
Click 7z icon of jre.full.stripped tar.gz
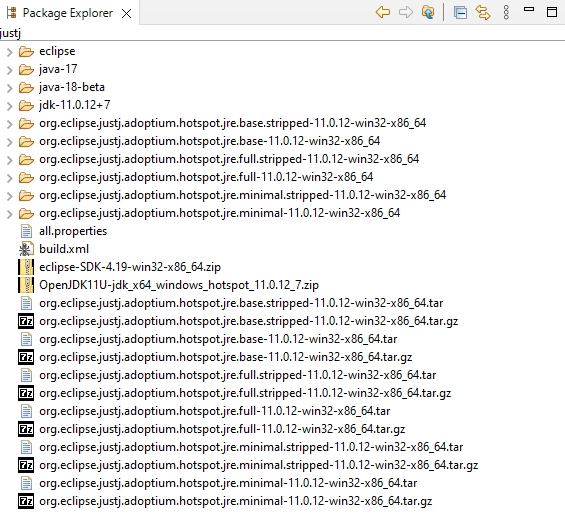pyautogui.click(x=26, y=393)
